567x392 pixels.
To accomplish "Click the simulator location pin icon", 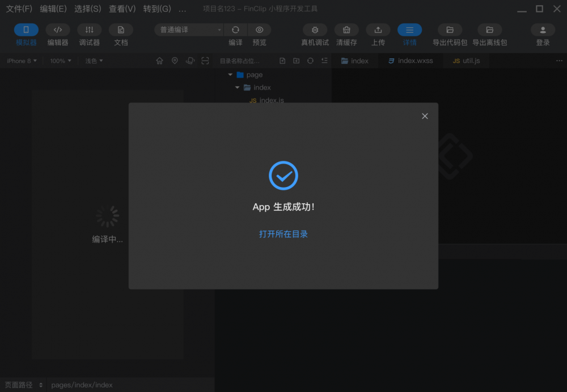I will 175,61.
